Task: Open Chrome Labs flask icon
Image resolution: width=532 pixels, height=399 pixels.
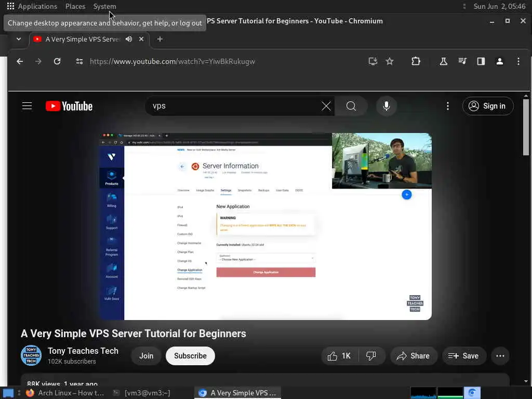Action: click(444, 61)
